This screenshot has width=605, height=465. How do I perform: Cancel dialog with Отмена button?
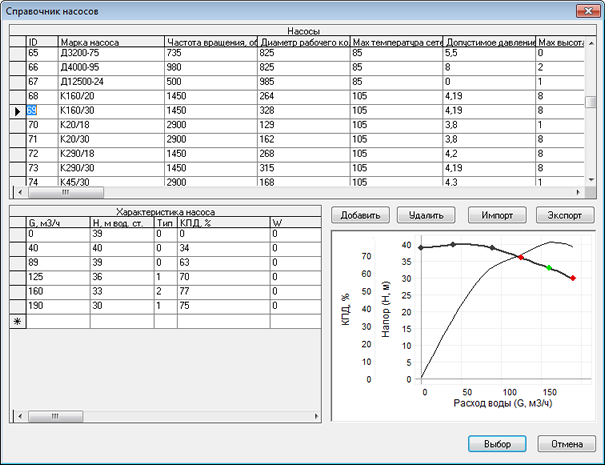pyautogui.click(x=566, y=443)
